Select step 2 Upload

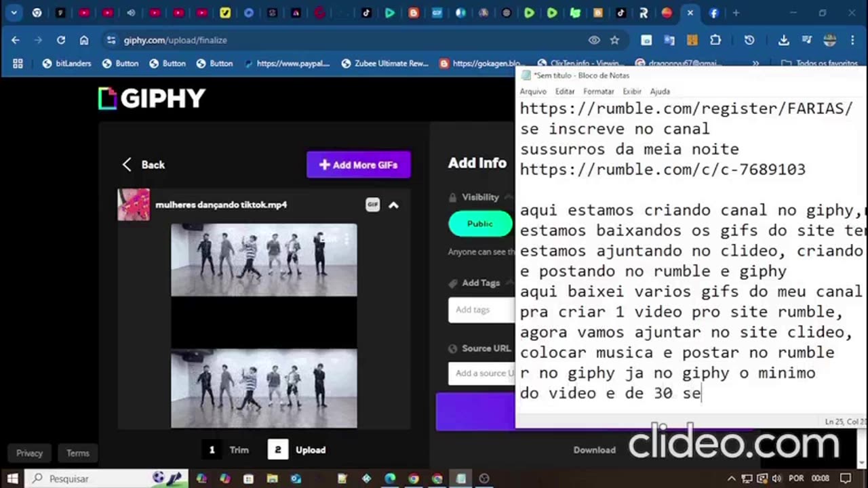click(296, 450)
